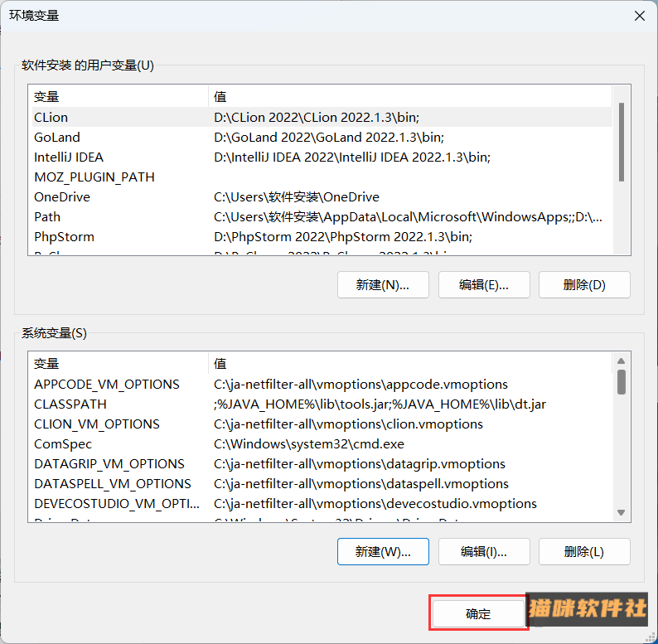Select the IntelliJ IDEA user variable

pyautogui.click(x=322, y=157)
